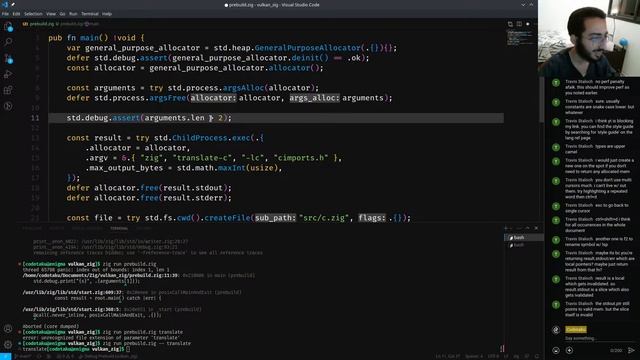This screenshot has width=640, height=360.
Task: Click the send arrow icon in chat
Action: 631,350
